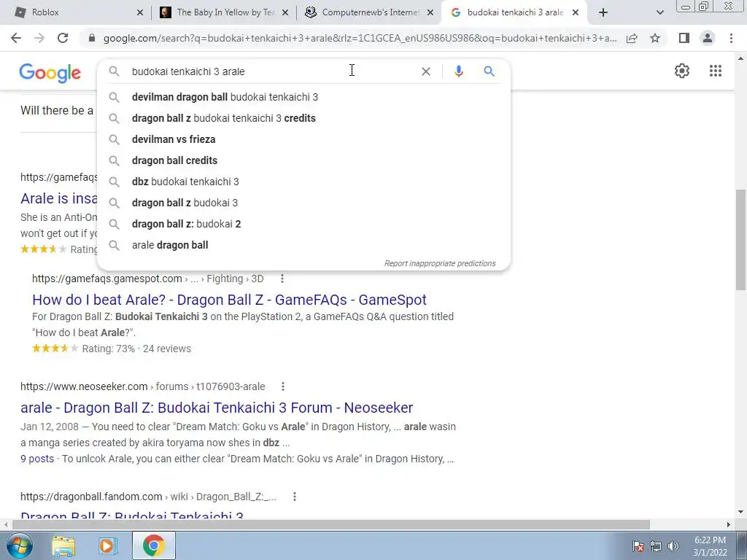
Task: Click the browser forward arrow
Action: pyautogui.click(x=39, y=38)
